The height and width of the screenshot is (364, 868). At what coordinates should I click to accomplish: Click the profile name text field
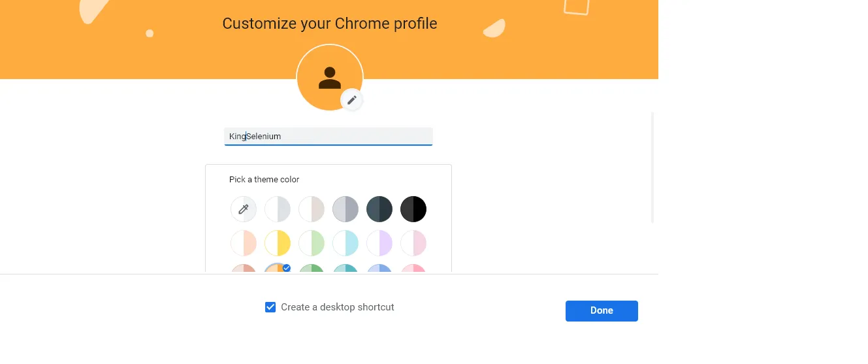tap(328, 136)
